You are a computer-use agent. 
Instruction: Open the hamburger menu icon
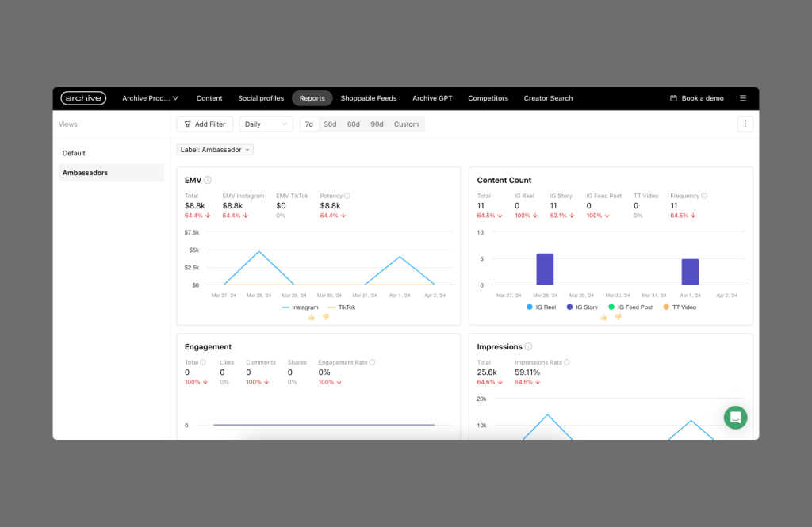coord(743,98)
